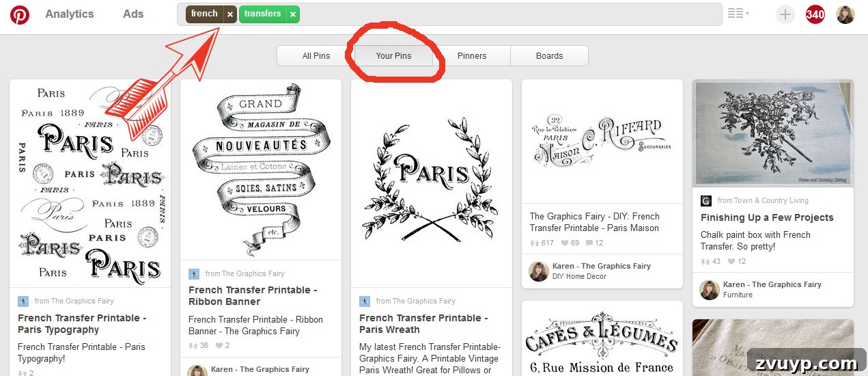868x376 pixels.
Task: Click source favicon on Paris Wreath pin
Action: tap(365, 301)
